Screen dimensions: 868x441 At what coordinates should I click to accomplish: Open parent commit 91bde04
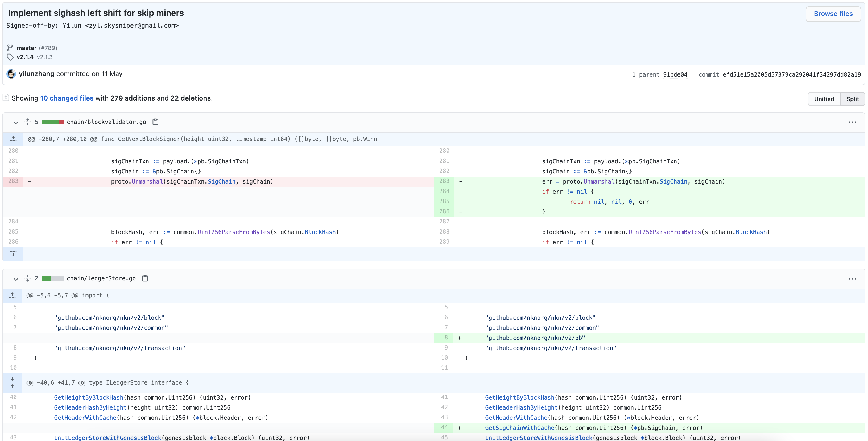[675, 75]
